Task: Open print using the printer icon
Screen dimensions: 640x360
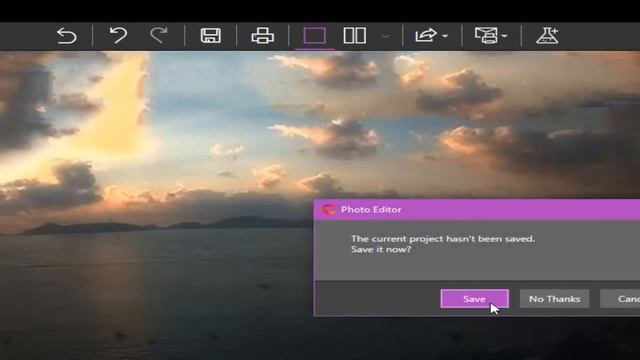Action: (x=262, y=36)
